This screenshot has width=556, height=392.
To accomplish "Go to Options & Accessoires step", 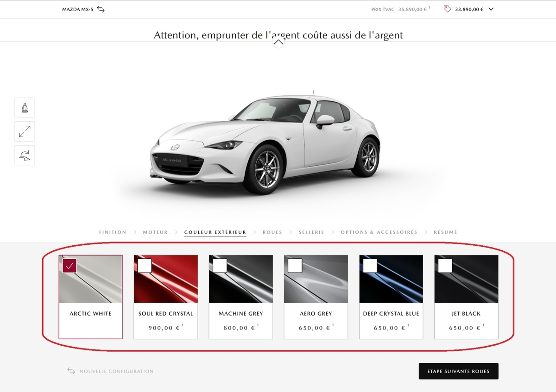I will pyautogui.click(x=379, y=232).
